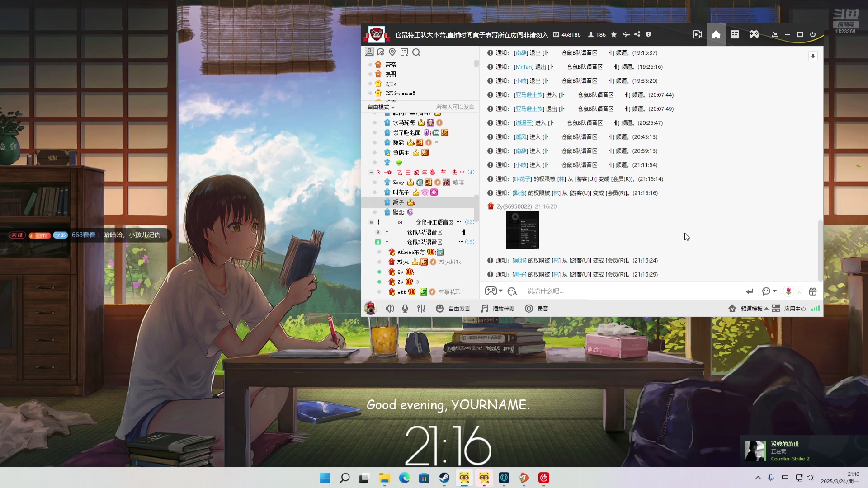This screenshot has width=868, height=488.
Task: Show the user list person icon
Action: [x=369, y=52]
